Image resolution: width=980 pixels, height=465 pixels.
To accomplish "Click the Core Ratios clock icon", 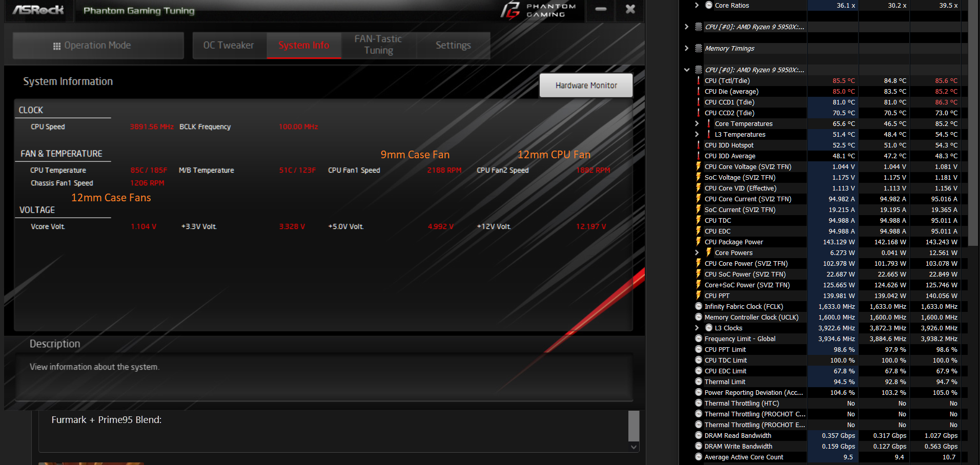I will click(x=709, y=5).
